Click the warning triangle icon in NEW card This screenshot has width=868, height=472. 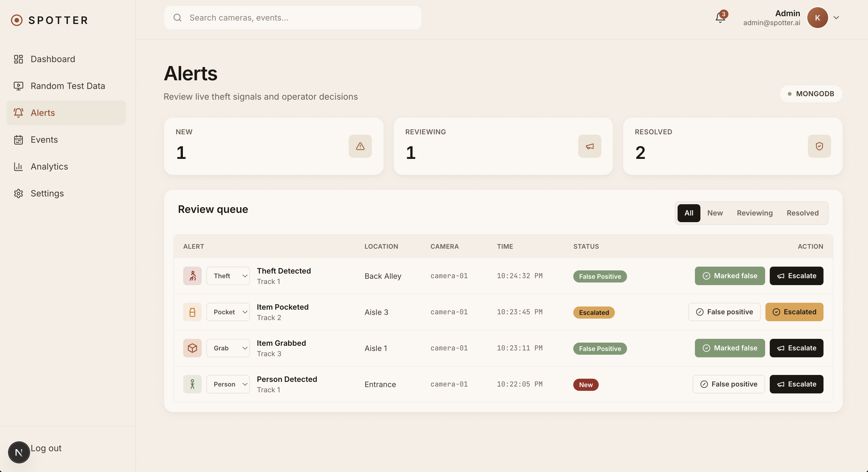click(x=360, y=146)
